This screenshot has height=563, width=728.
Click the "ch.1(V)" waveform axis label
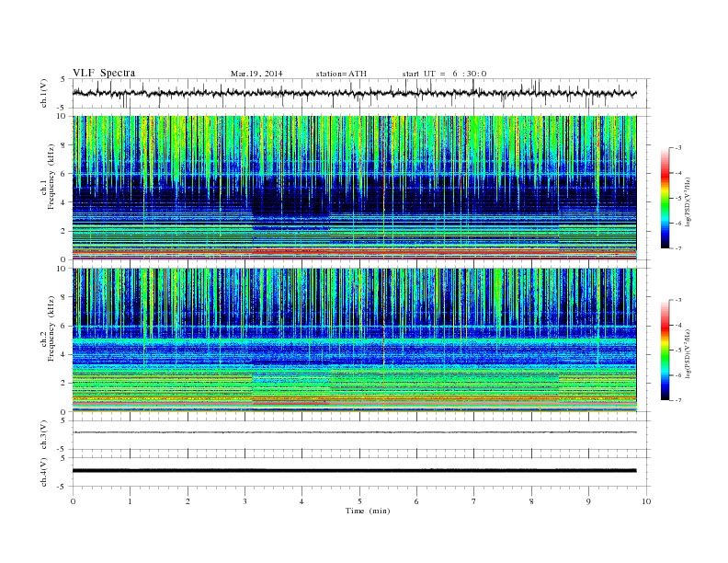tap(44, 94)
